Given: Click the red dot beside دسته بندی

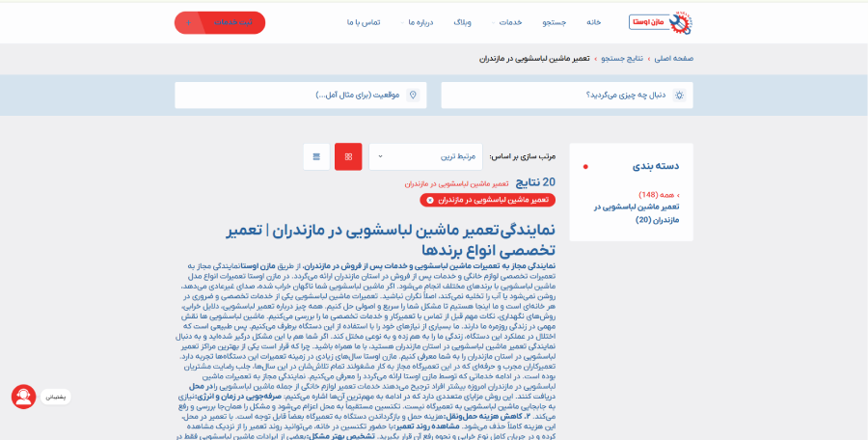Looking at the screenshot, I should [585, 166].
